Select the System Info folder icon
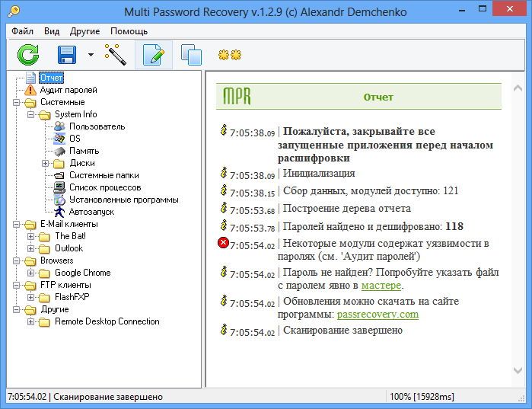The image size is (532, 409). (44, 115)
